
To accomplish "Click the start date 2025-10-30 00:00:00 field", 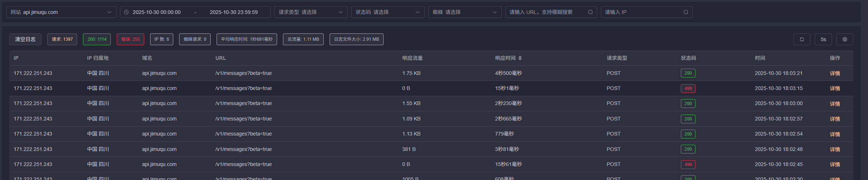I will click(157, 12).
